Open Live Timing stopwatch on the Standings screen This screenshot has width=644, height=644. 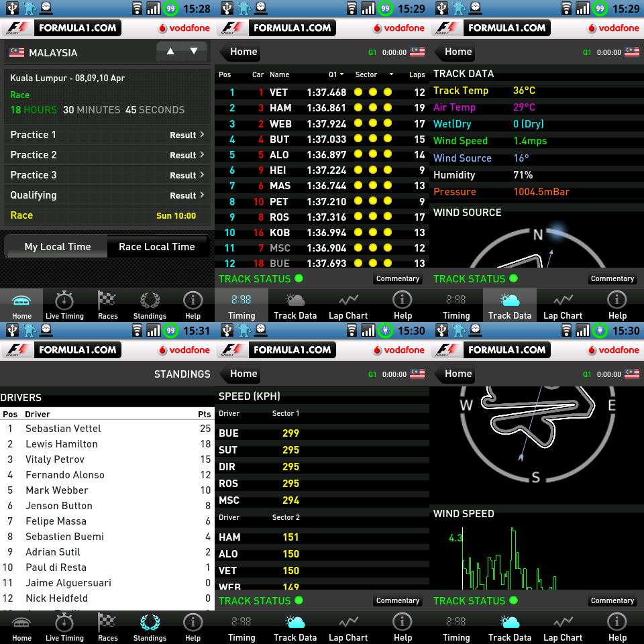click(x=64, y=627)
